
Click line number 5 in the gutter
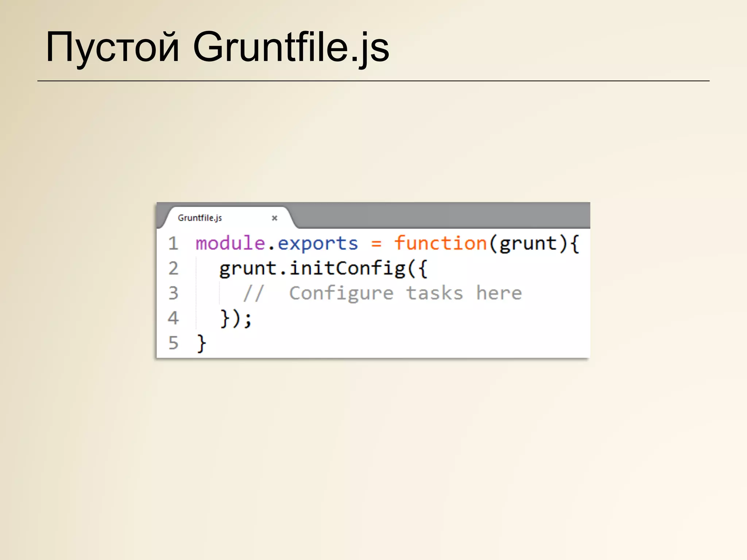click(173, 343)
